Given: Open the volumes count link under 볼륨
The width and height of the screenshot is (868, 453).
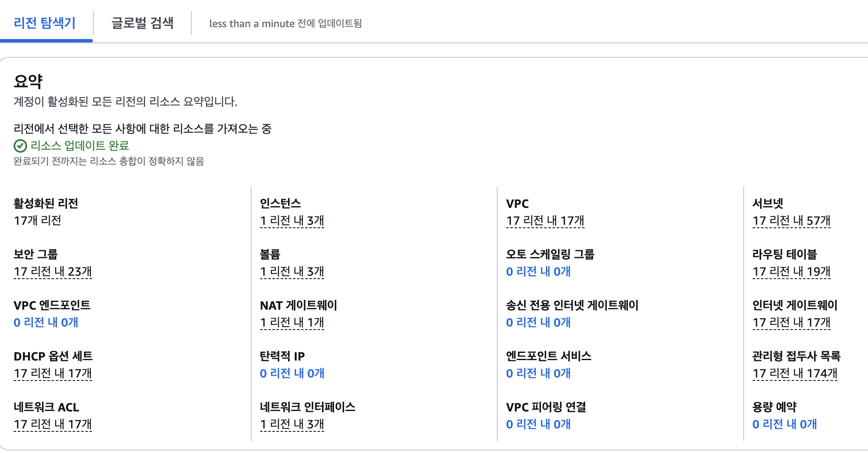Looking at the screenshot, I should point(292,271).
